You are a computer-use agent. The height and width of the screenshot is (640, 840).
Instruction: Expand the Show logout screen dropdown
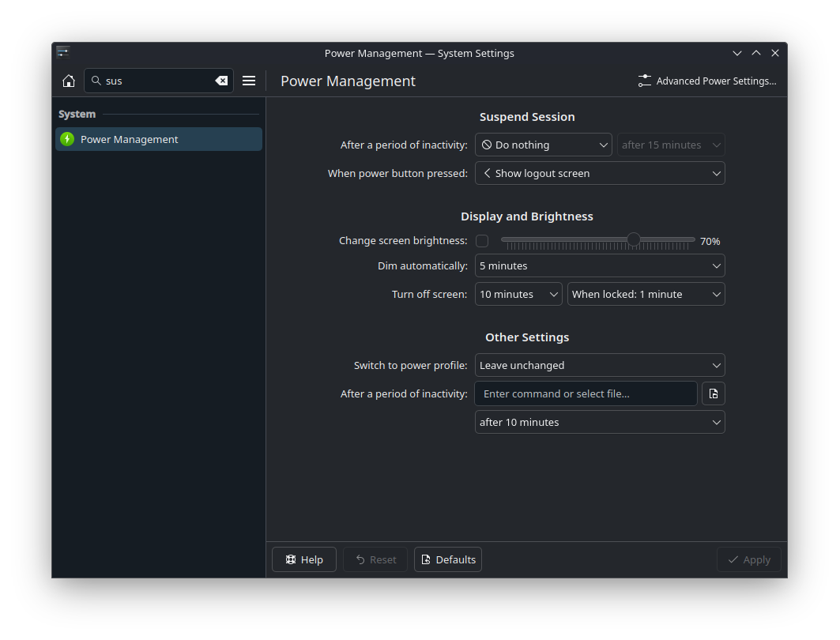(x=600, y=173)
